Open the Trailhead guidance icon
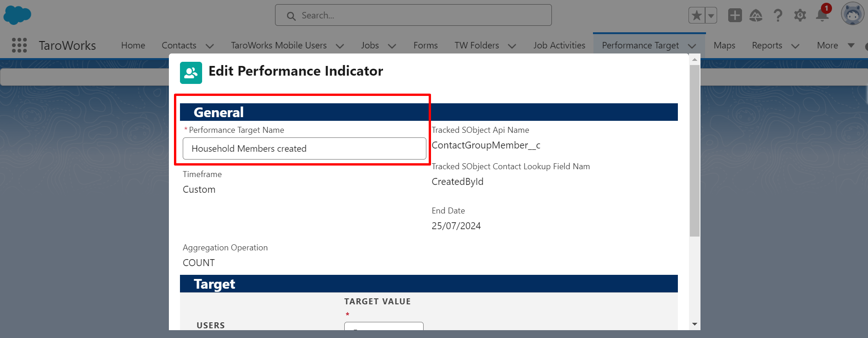This screenshot has height=338, width=868. (x=756, y=16)
